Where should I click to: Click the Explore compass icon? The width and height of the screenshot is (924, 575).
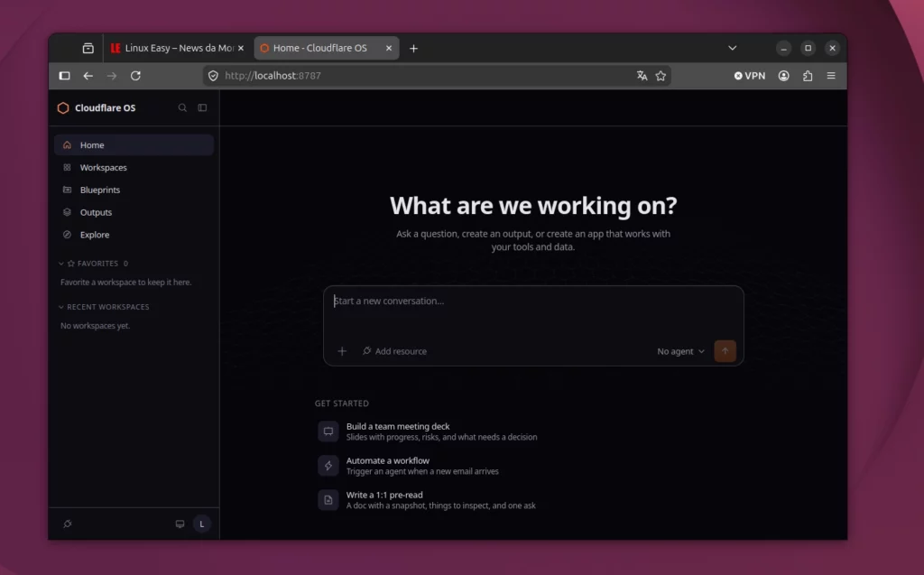(x=67, y=235)
